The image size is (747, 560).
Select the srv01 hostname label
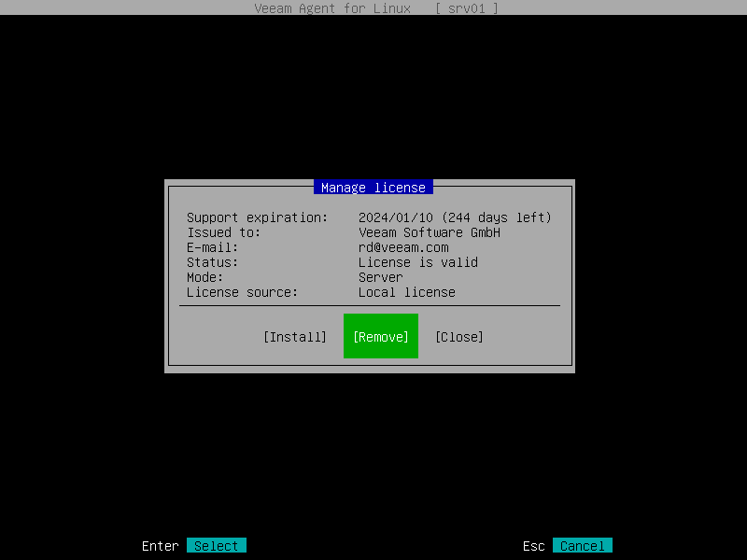(x=467, y=8)
